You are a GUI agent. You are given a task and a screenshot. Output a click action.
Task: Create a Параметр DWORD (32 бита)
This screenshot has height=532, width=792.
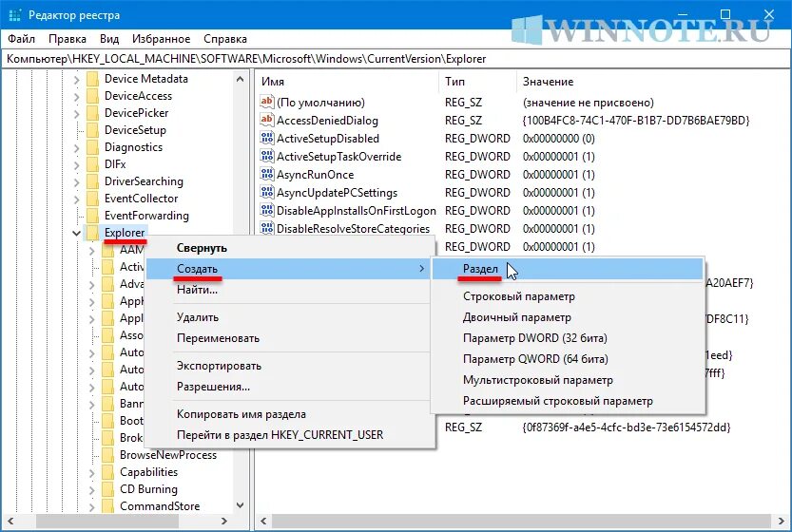coord(568,338)
